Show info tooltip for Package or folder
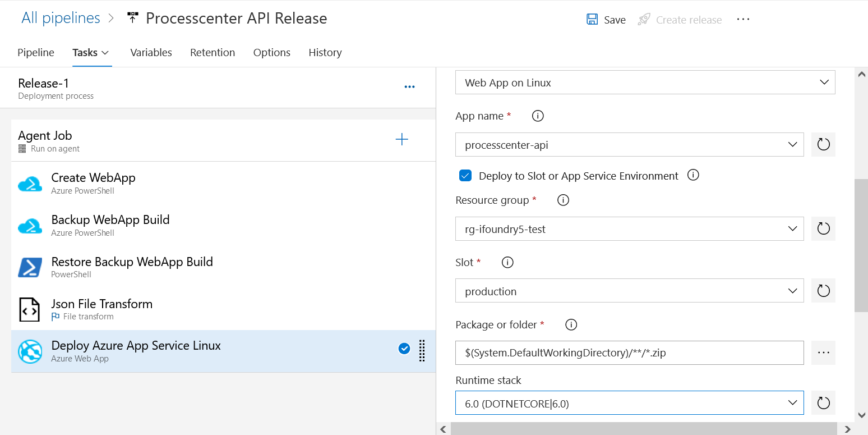 [571, 324]
